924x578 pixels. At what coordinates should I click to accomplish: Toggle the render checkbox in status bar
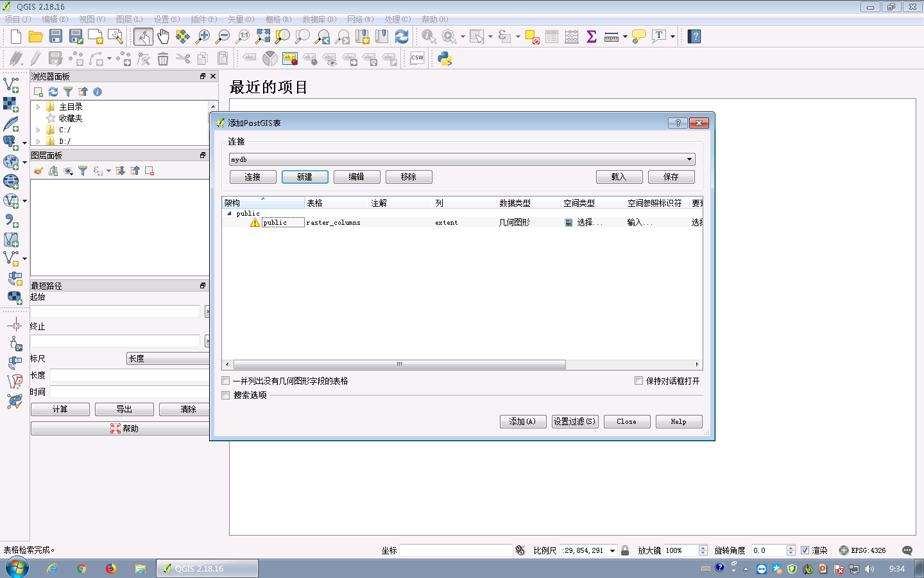(805, 550)
